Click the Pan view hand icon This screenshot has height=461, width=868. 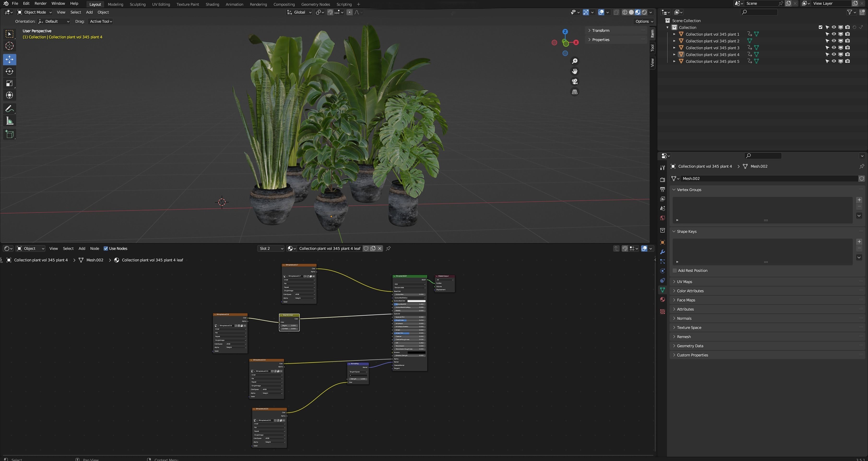pos(574,71)
